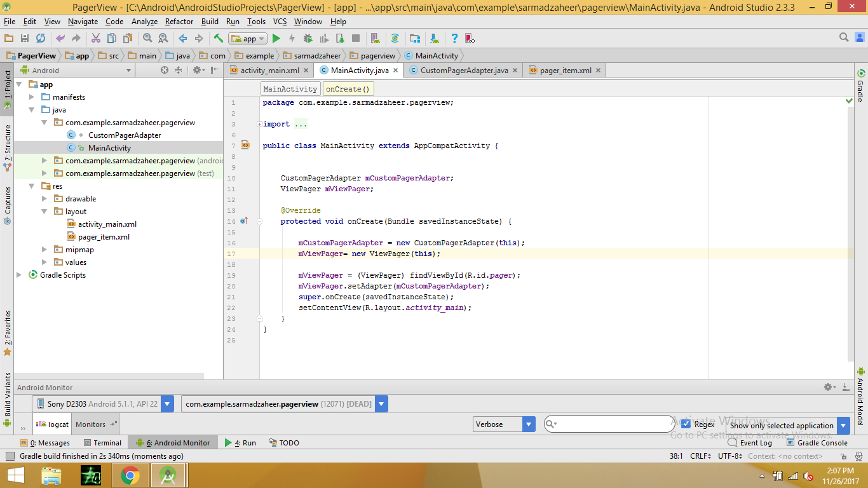Expand the manifests folder

click(32, 97)
